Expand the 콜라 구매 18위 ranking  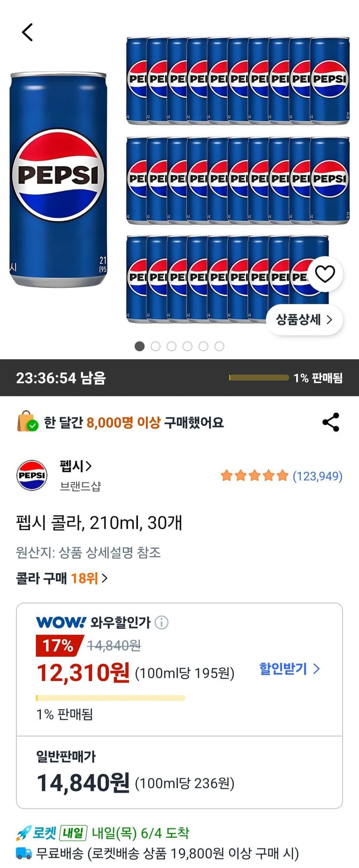click(x=62, y=578)
